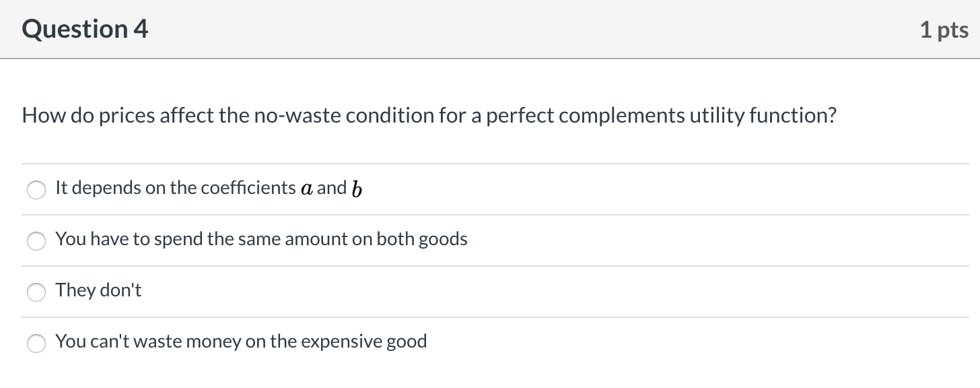Click the italic math symbol b

(x=357, y=189)
